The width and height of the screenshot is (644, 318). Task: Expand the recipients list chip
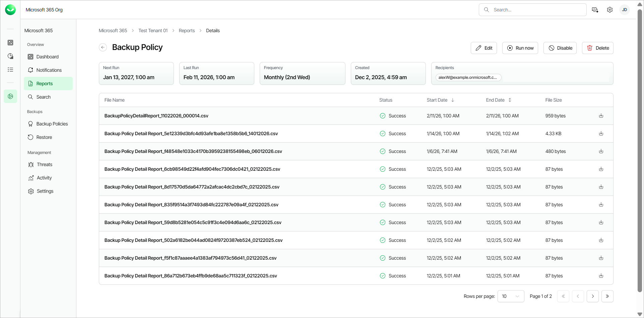point(468,77)
